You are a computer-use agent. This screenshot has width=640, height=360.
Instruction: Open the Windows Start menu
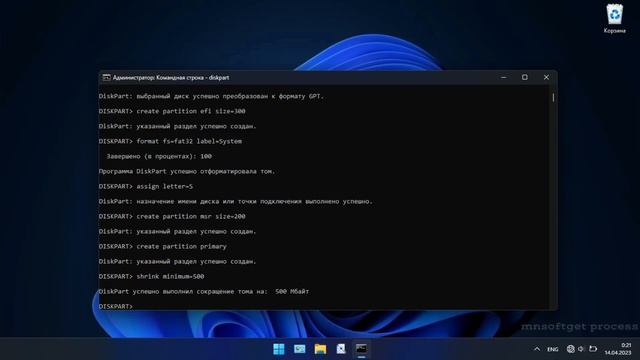click(279, 349)
